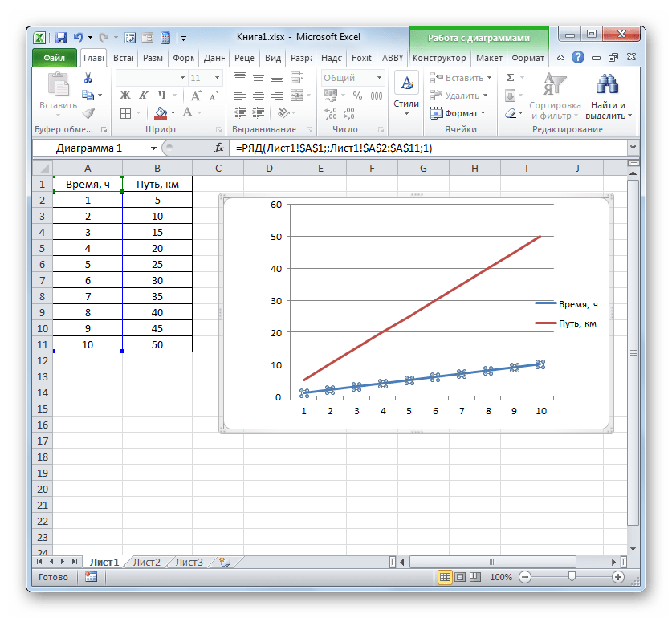This screenshot has height=618, width=672.
Task: Click the 100% zoom level
Action: pyautogui.click(x=501, y=577)
